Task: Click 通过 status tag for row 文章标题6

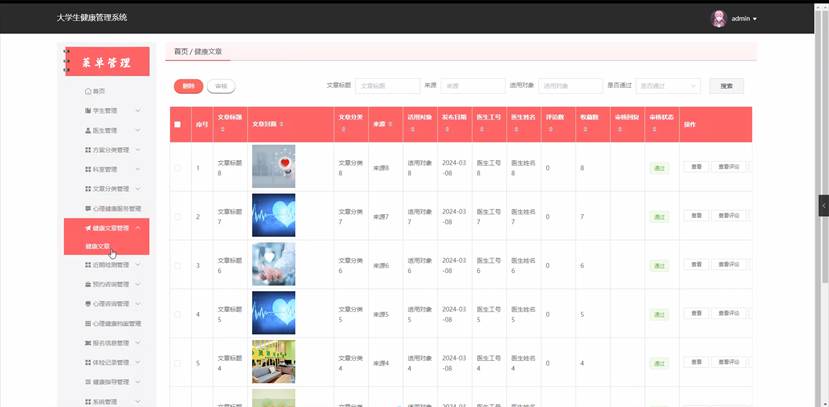Action: [659, 266]
